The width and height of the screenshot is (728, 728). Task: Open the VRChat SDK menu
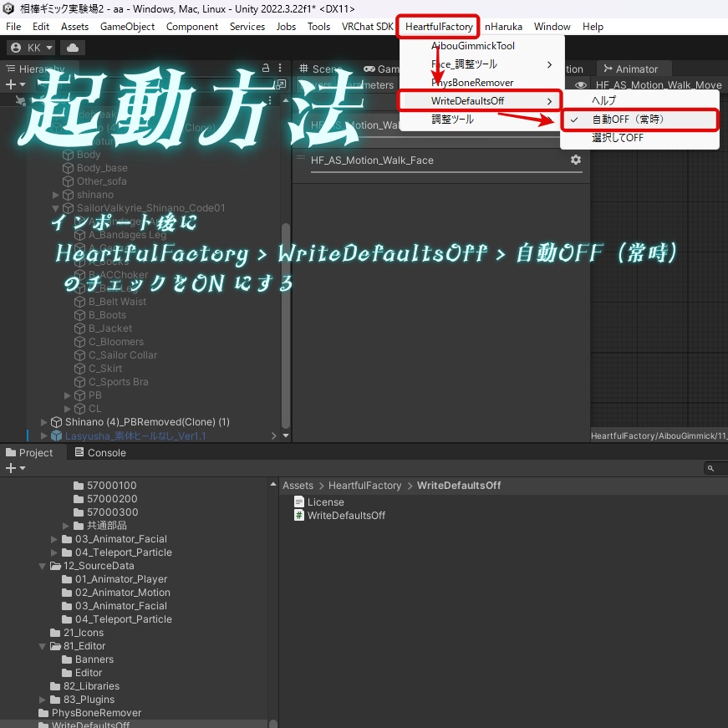(367, 26)
